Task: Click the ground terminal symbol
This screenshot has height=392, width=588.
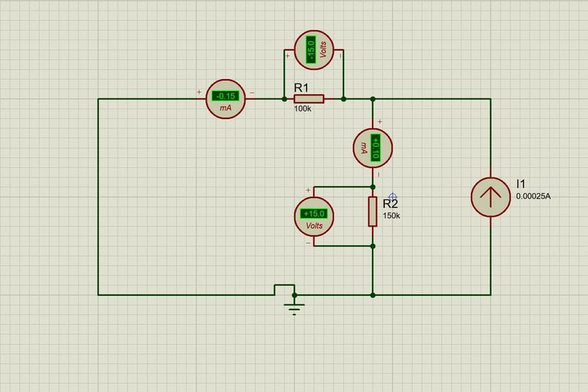Action: 294,307
